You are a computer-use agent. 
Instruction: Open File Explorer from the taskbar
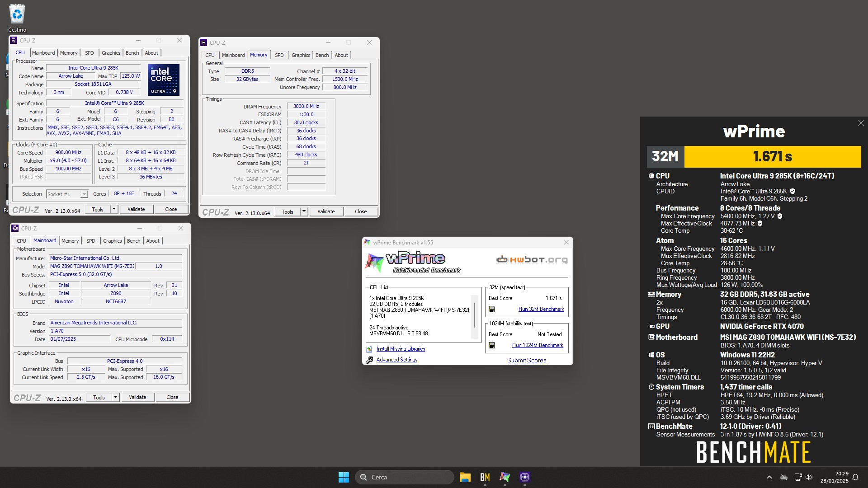point(465,477)
